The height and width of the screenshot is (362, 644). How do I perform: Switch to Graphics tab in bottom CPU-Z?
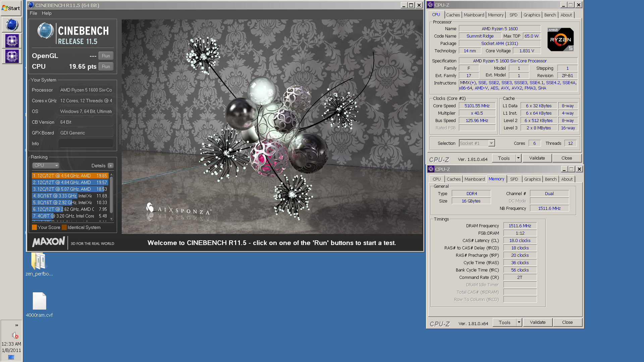click(x=533, y=179)
